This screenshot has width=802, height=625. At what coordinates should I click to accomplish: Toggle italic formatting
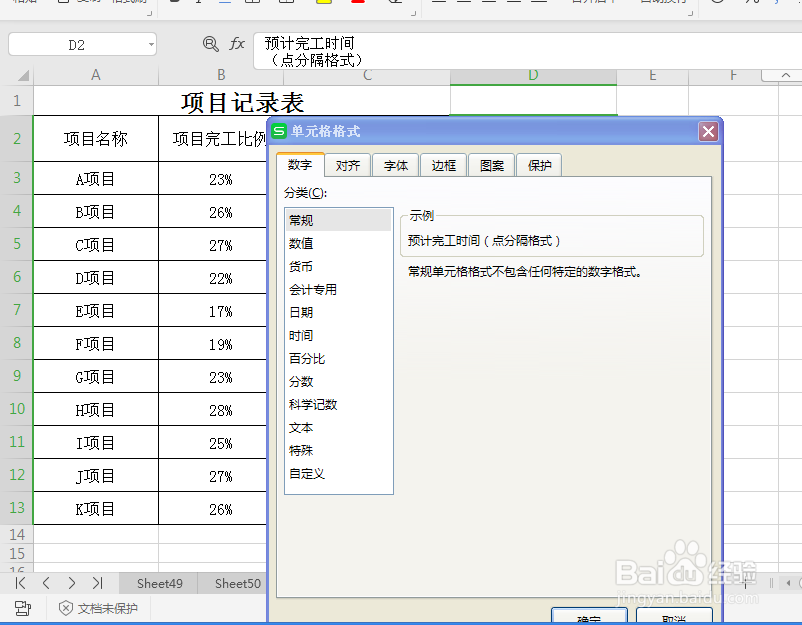(198, 4)
